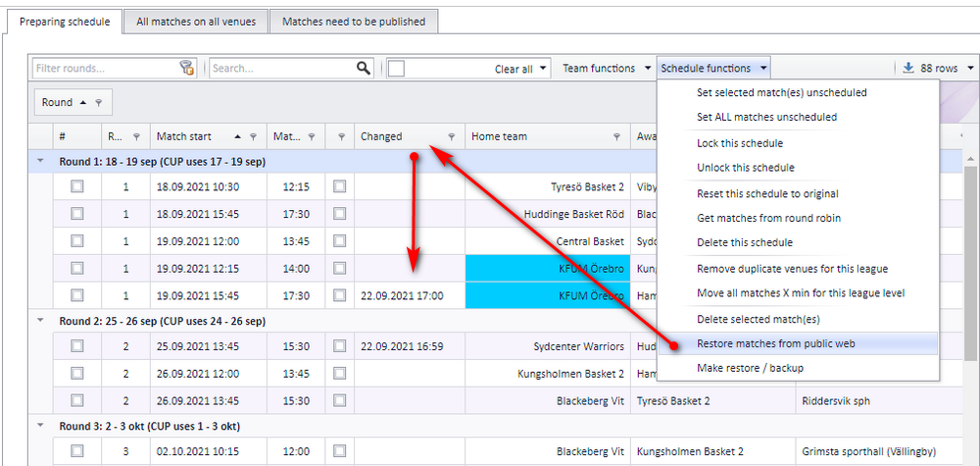Tick the row checkbox for 18.09.2021 10:30 match
The height and width of the screenshot is (466, 980).
[76, 186]
